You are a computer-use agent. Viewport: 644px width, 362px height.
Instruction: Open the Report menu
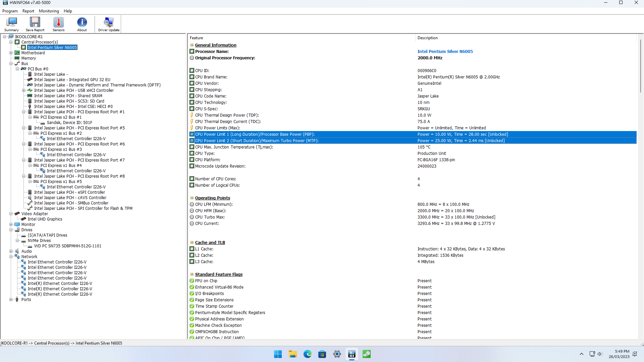click(28, 11)
